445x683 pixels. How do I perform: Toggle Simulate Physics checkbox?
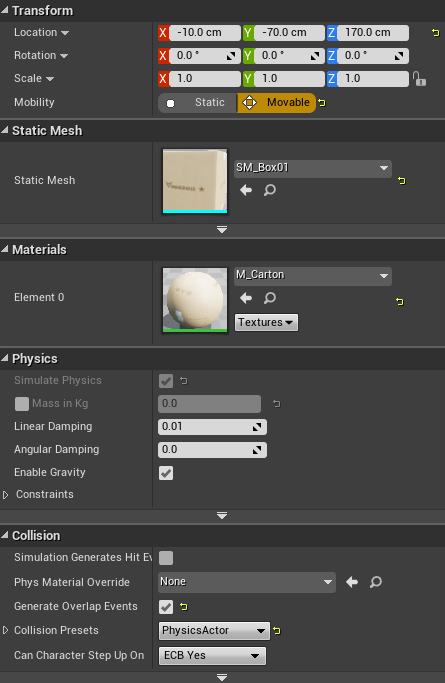(x=166, y=381)
